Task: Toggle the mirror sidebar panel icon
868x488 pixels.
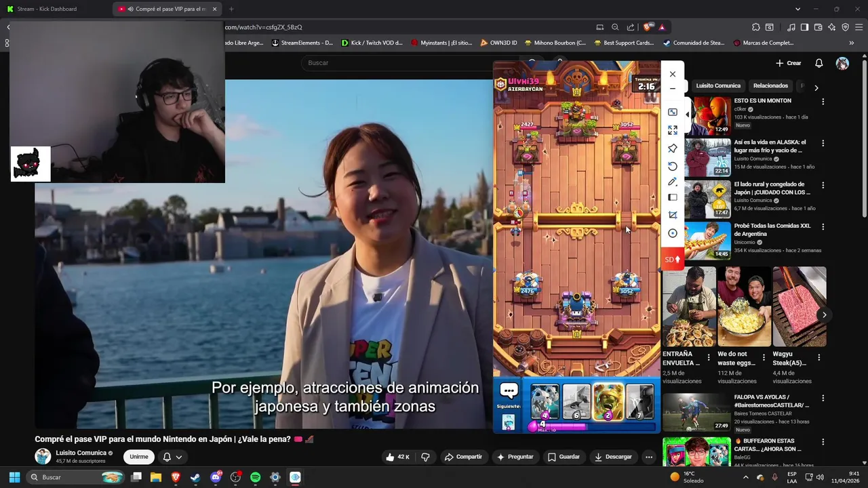Action: 672,198
